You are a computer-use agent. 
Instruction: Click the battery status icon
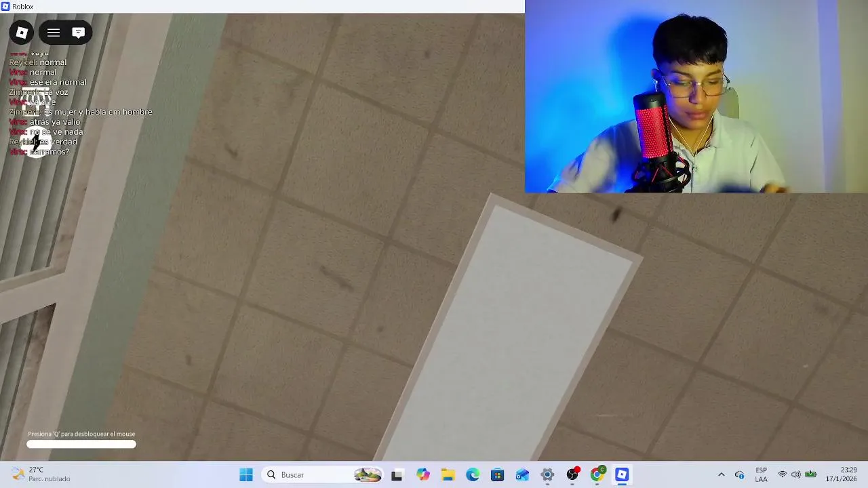[x=810, y=474]
